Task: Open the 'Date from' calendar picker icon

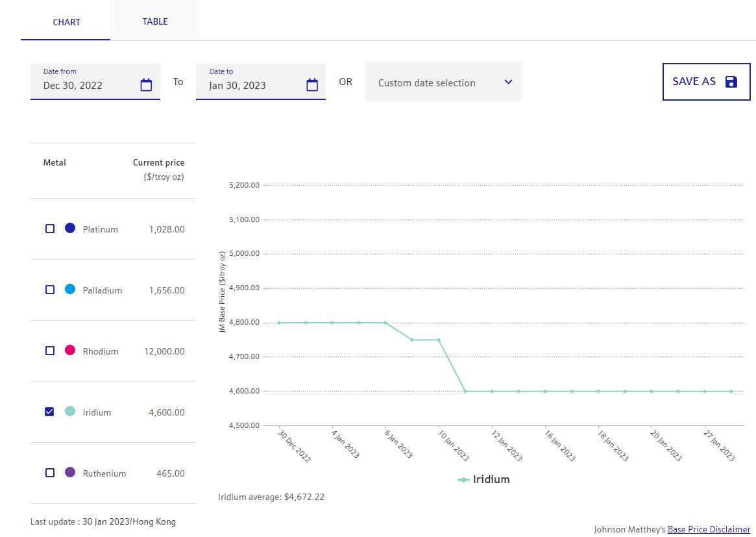Action: (146, 85)
